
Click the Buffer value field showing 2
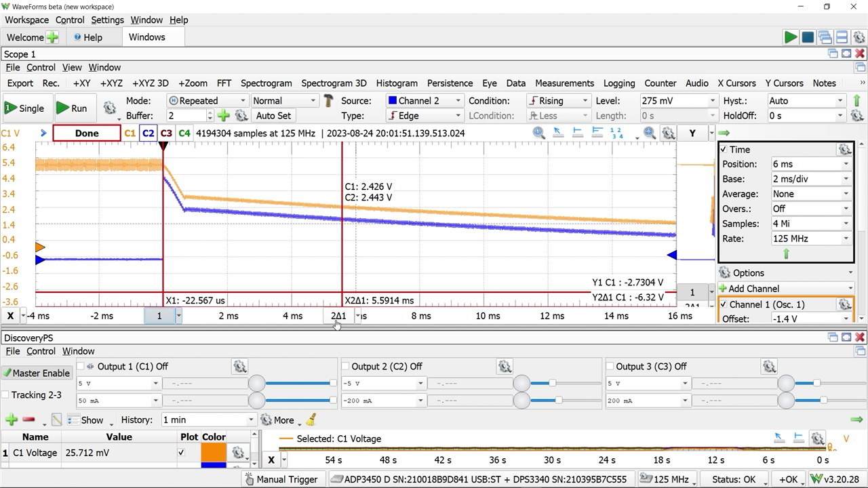click(188, 116)
